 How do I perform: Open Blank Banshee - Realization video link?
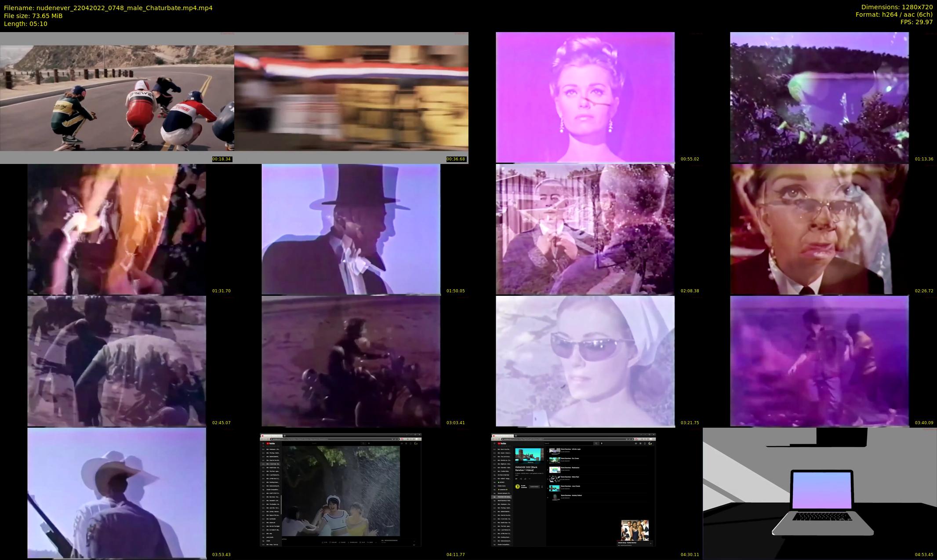(570, 468)
